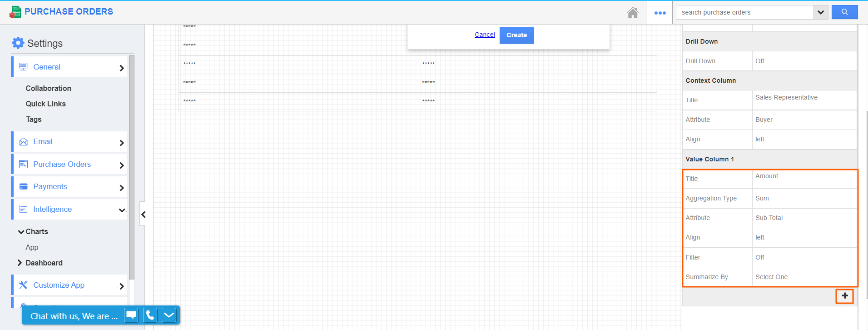
Task: Select the Dashboard item label
Action: point(44,263)
